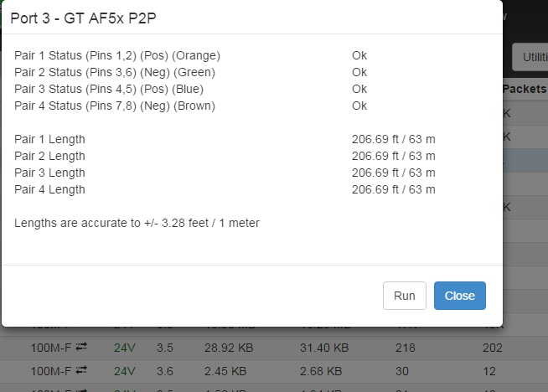
Task: Click the 218 packet count cell
Action: [x=405, y=347]
